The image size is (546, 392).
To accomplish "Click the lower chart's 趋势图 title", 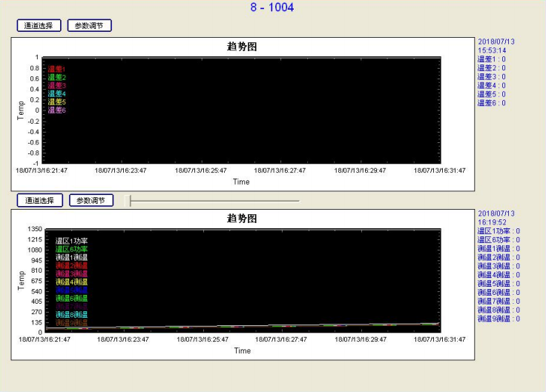I will click(242, 219).
